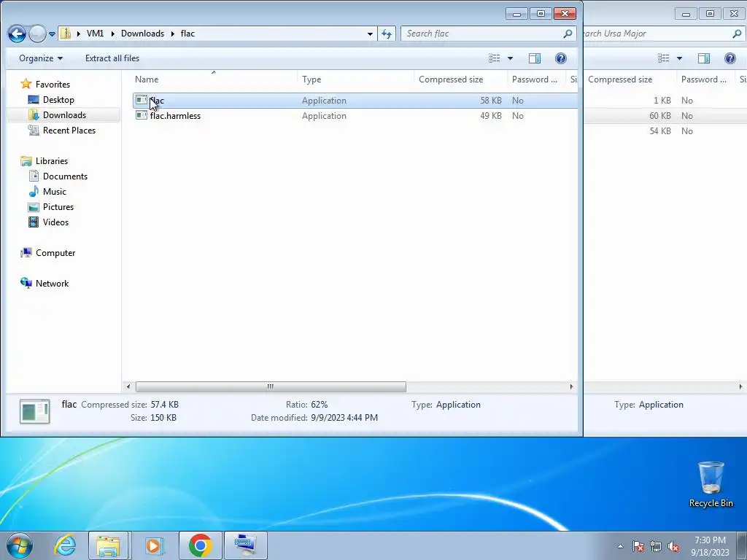The height and width of the screenshot is (560, 747).
Task: Click the VM1 breadcrumb in address bar
Action: 96,34
